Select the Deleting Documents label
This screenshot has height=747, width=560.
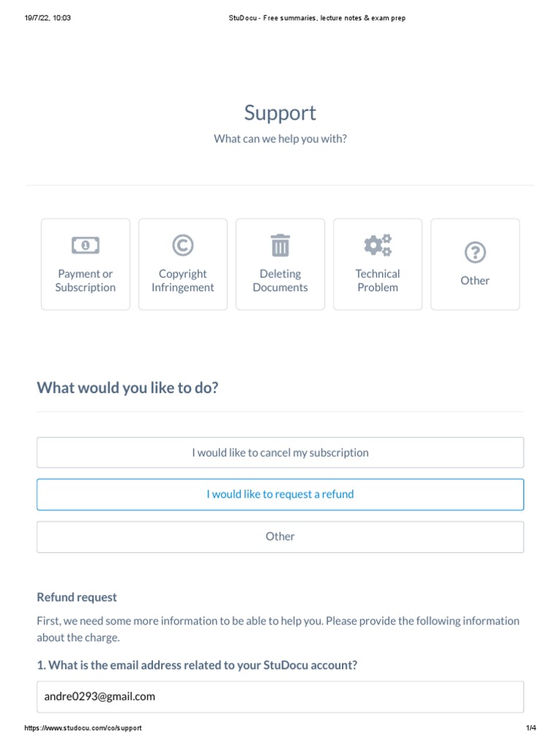pyautogui.click(x=280, y=281)
